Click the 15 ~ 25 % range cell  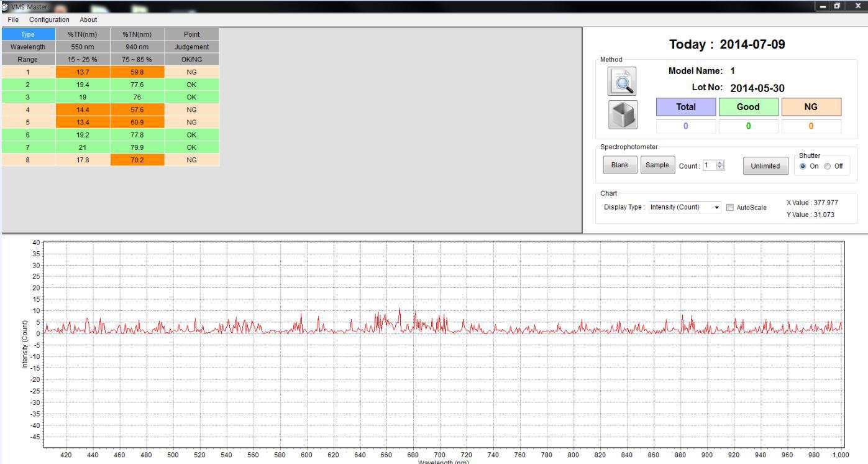83,59
